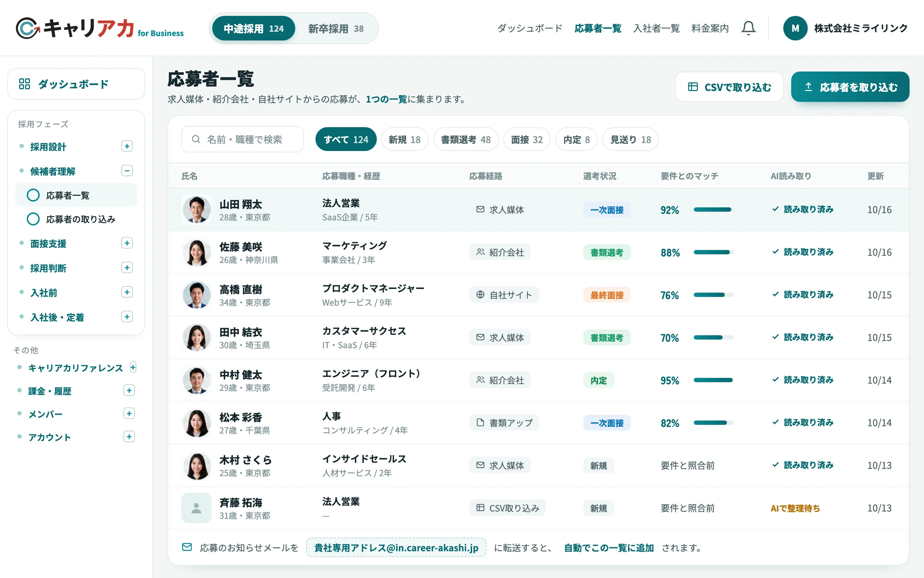Expand the 入社前 section
Viewport: 924px width, 578px height.
[127, 292]
